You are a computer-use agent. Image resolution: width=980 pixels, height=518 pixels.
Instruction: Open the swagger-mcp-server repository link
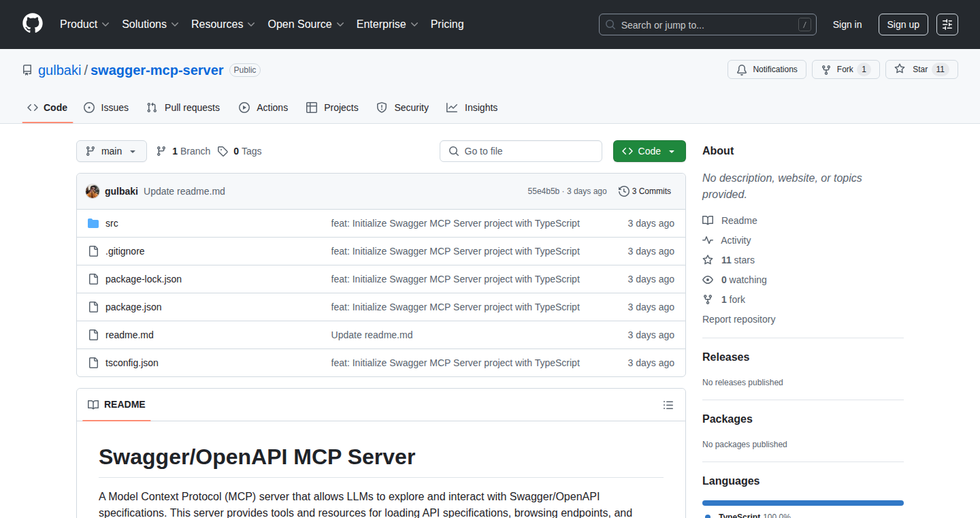coord(157,70)
